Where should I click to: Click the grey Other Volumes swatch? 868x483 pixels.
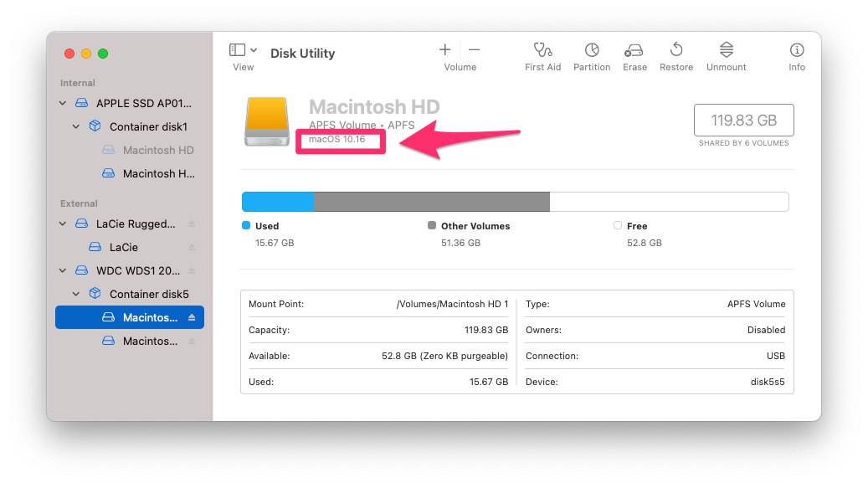tap(432, 225)
